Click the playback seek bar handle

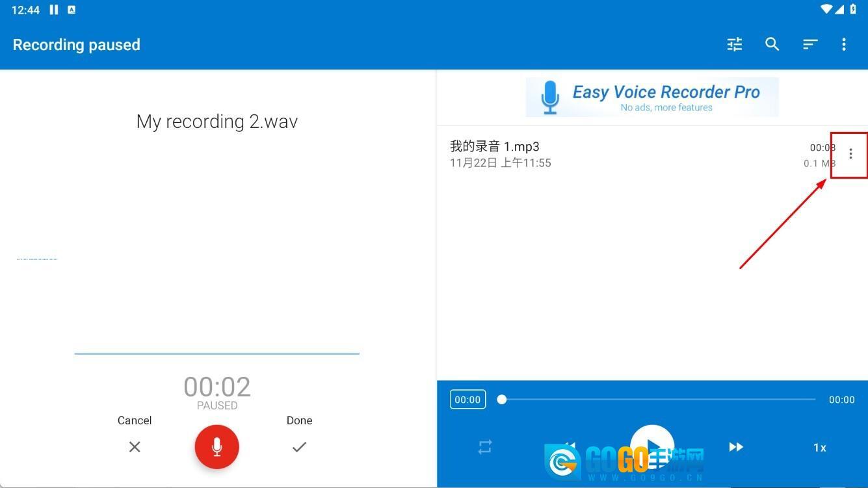click(502, 400)
